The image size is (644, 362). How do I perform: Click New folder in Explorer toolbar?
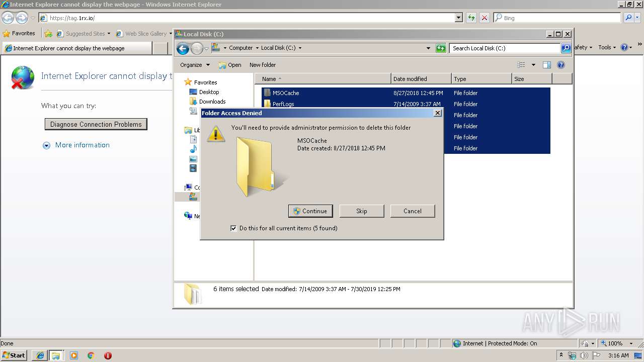(x=263, y=65)
